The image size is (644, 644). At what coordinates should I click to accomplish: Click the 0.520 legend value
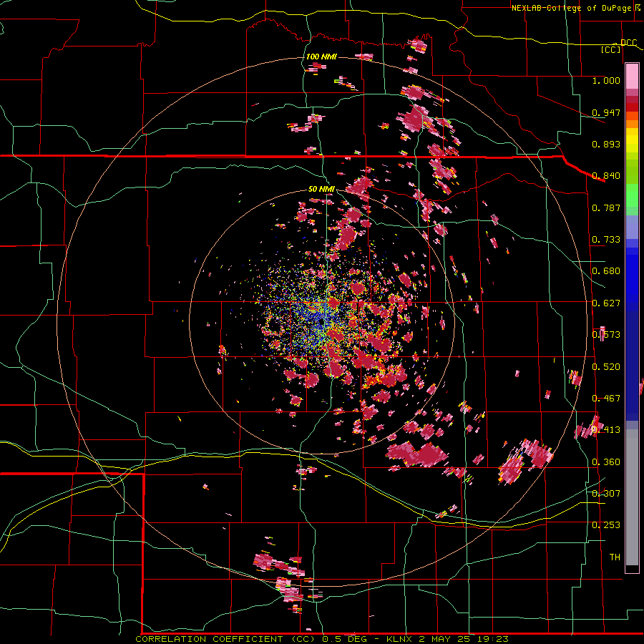[606, 367]
